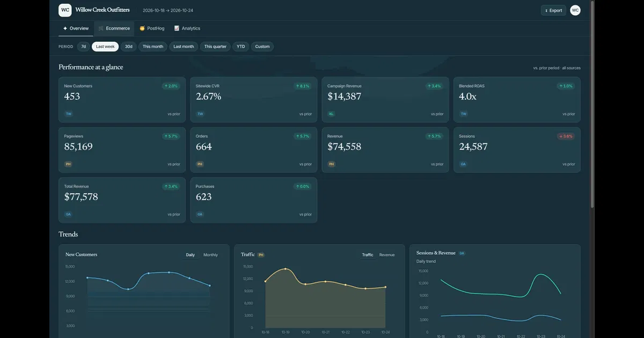Choose the 30d period
Viewport: 644px width, 338px height.
(129, 47)
